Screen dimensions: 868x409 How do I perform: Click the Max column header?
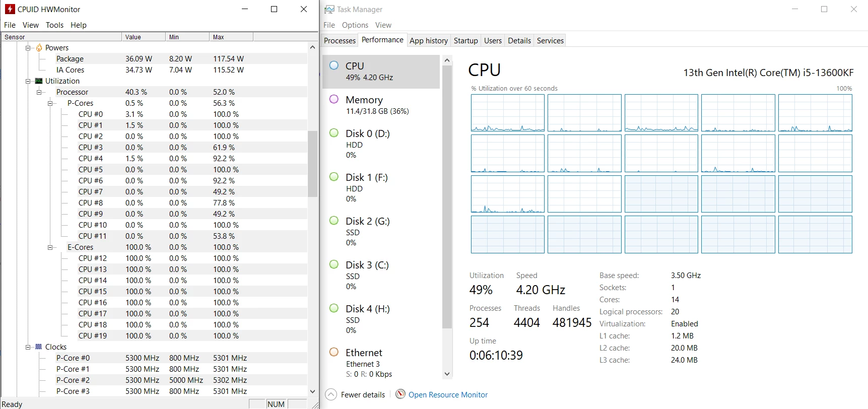[231, 37]
